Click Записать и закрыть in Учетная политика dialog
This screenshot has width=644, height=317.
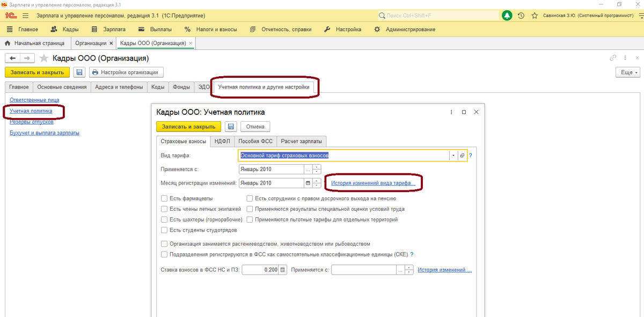(188, 127)
